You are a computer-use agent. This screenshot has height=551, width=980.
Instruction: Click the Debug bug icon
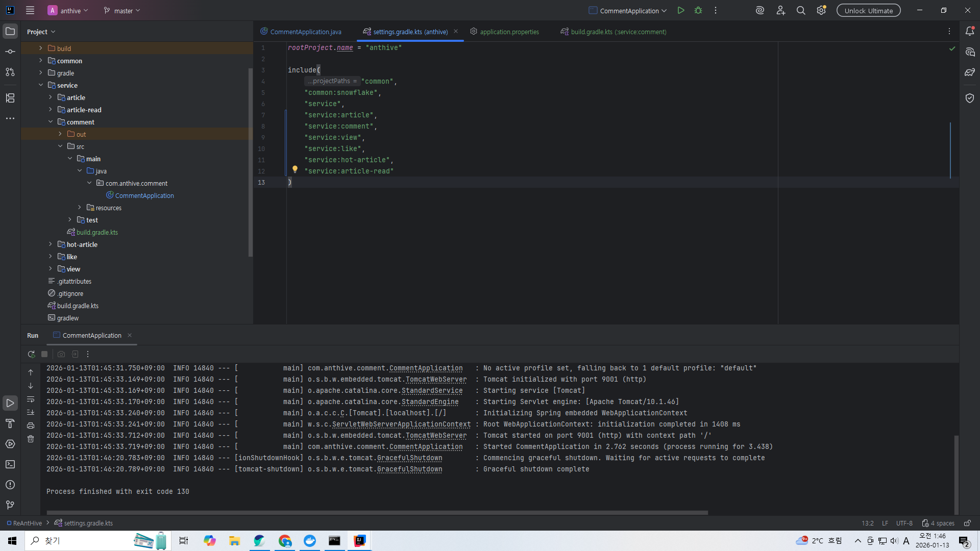pyautogui.click(x=698, y=10)
